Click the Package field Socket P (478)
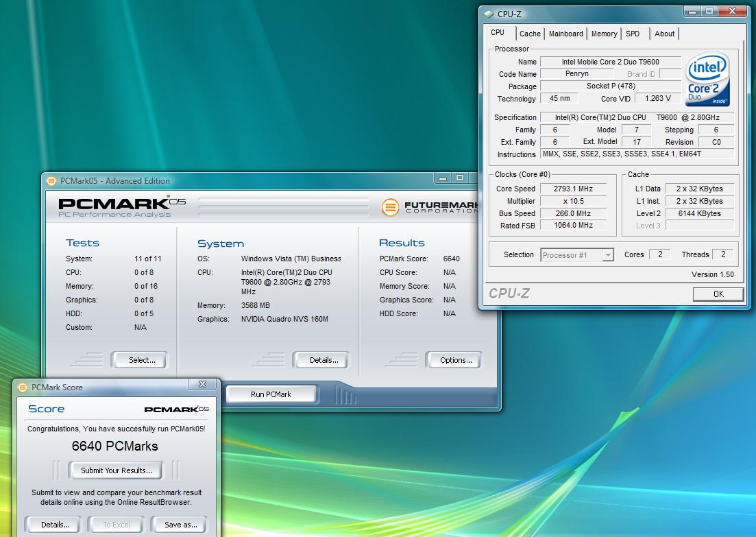Image resolution: width=756 pixels, height=537 pixels. click(611, 86)
